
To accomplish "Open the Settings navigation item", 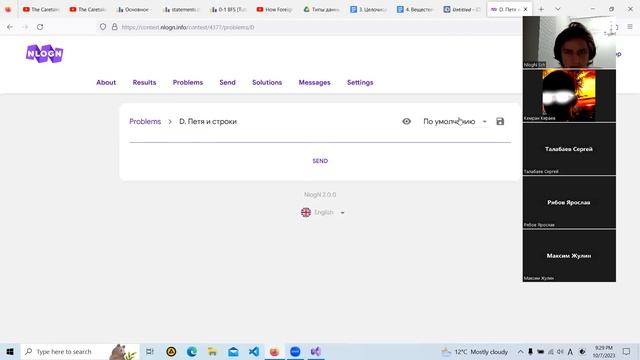I will click(x=360, y=82).
